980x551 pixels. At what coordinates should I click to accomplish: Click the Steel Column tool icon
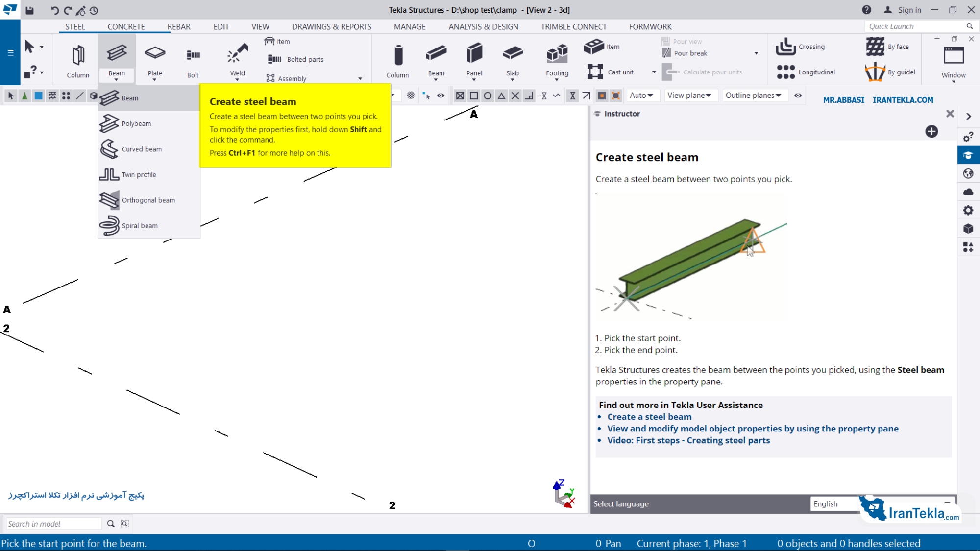78,55
